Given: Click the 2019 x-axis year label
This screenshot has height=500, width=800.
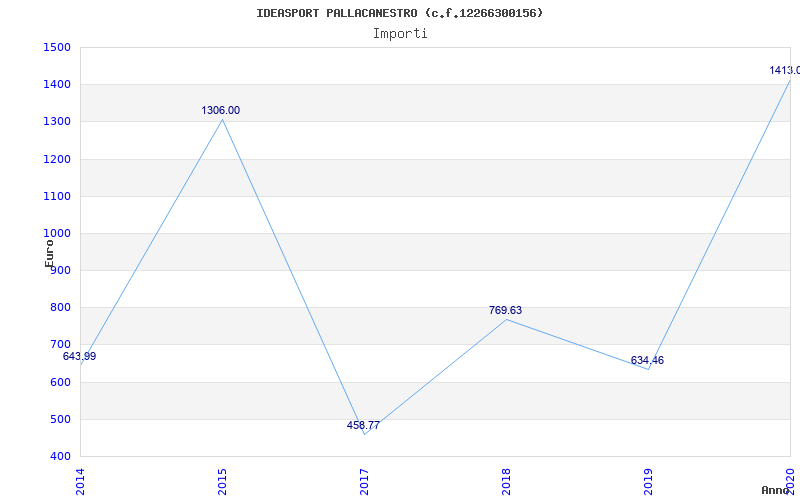Looking at the screenshot, I should (648, 482).
